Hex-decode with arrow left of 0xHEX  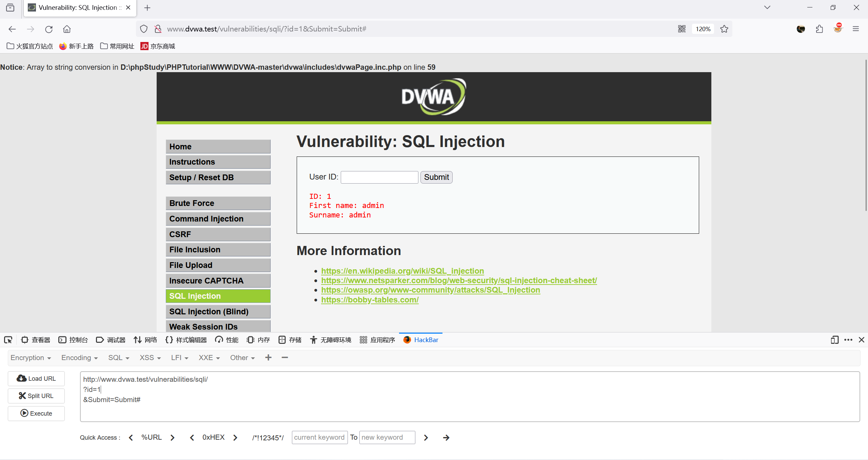192,438
